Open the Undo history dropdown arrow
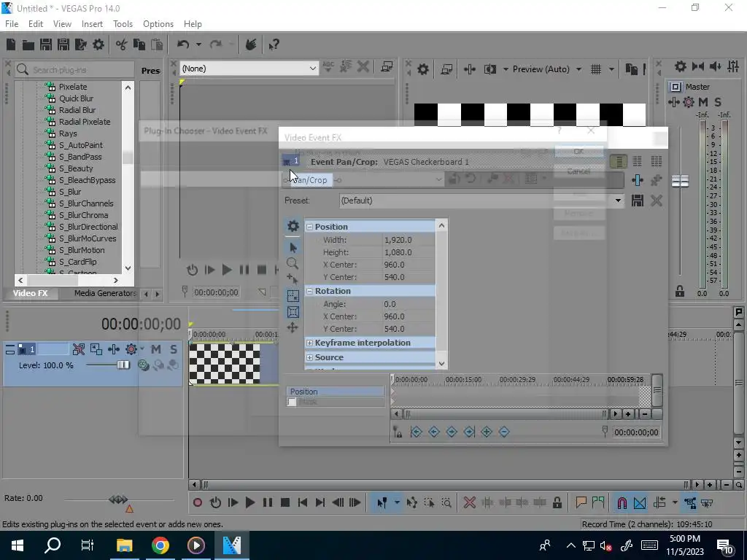This screenshot has height=560, width=747. 198,44
